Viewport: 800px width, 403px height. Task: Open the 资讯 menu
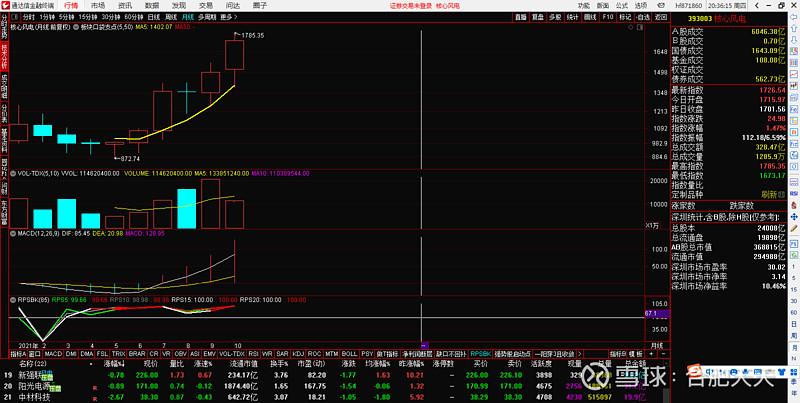click(x=125, y=5)
